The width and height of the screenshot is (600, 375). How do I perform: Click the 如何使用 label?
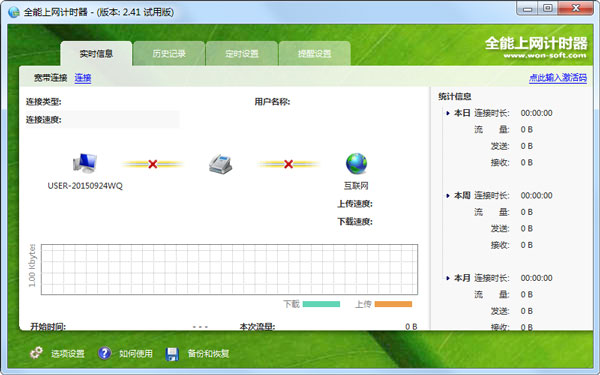(136, 354)
